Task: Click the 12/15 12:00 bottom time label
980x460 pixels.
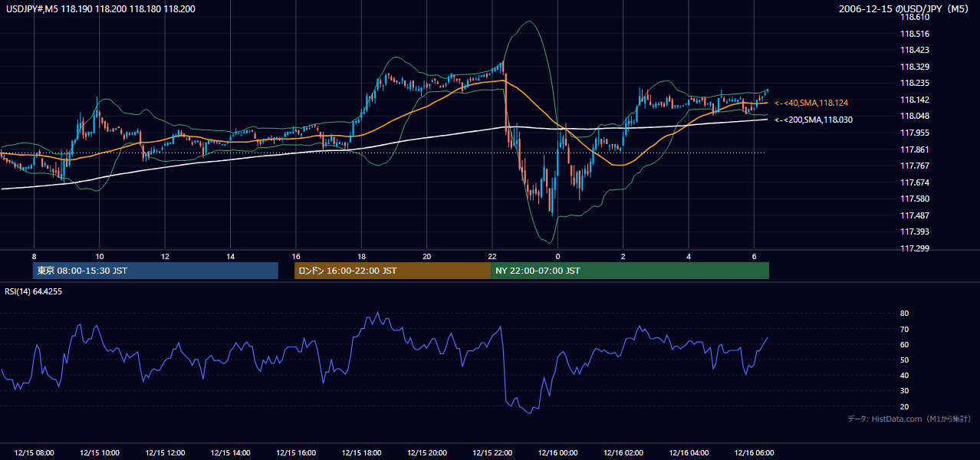Action: (165, 453)
